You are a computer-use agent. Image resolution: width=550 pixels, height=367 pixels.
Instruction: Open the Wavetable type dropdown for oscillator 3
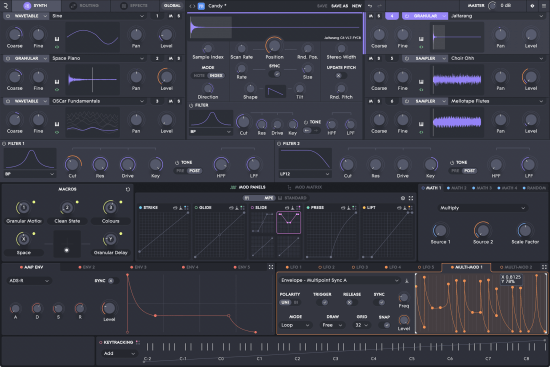[x=27, y=101]
